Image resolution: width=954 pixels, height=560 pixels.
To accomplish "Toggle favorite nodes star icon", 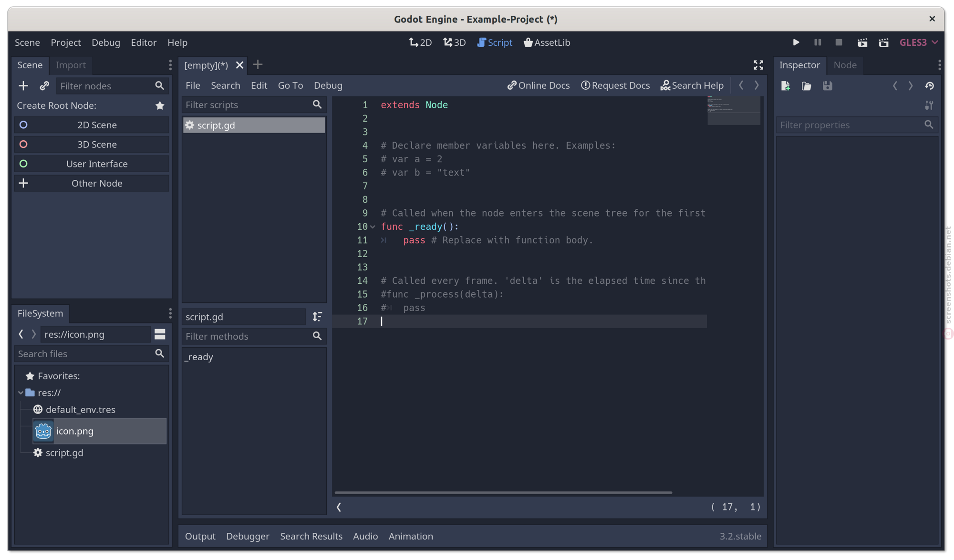I will tap(160, 105).
